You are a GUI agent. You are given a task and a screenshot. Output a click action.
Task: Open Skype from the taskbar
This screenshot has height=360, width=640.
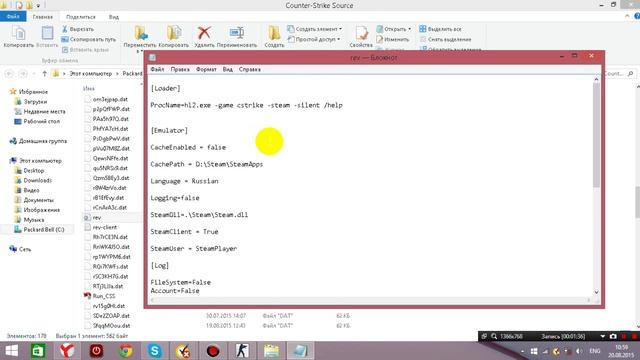click(155, 351)
